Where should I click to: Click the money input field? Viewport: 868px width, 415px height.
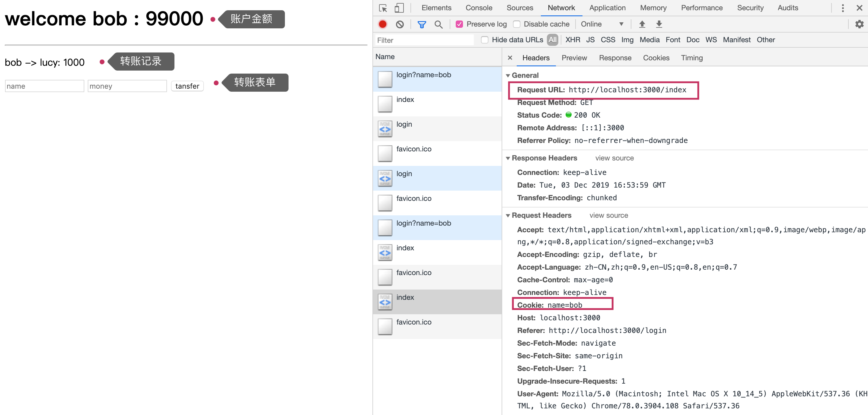click(127, 86)
